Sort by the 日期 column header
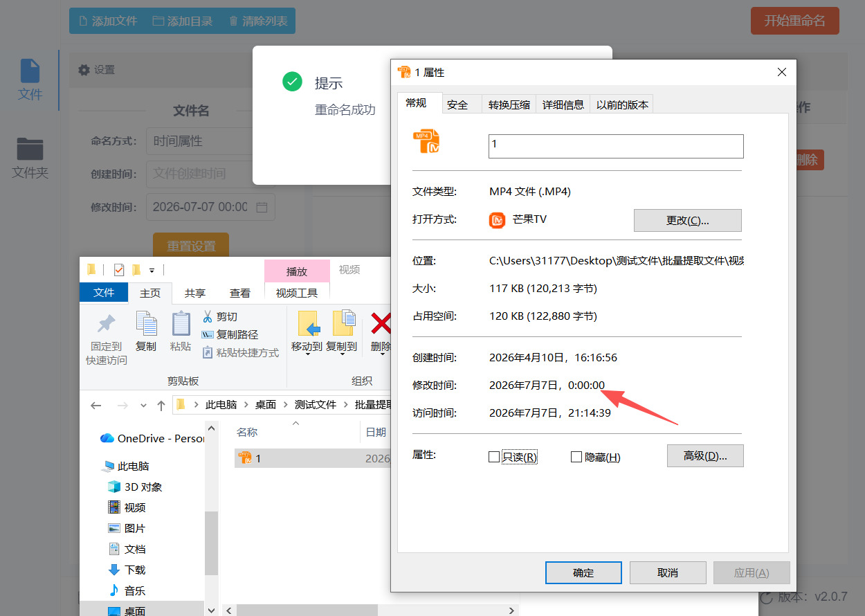The width and height of the screenshot is (865, 616). (x=376, y=432)
